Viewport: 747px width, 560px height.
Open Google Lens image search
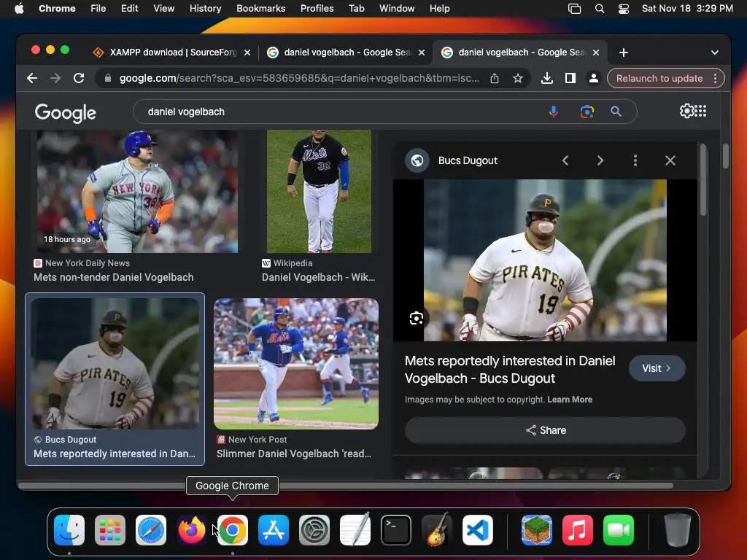(587, 112)
